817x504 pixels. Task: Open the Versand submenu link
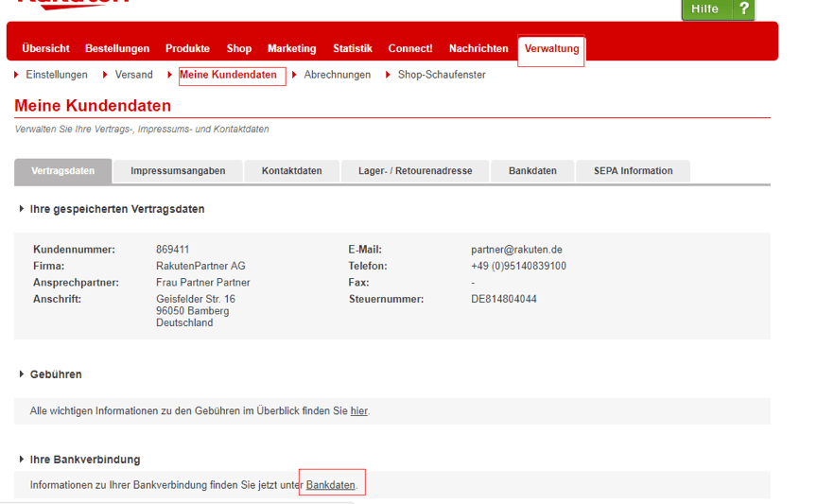(x=134, y=75)
